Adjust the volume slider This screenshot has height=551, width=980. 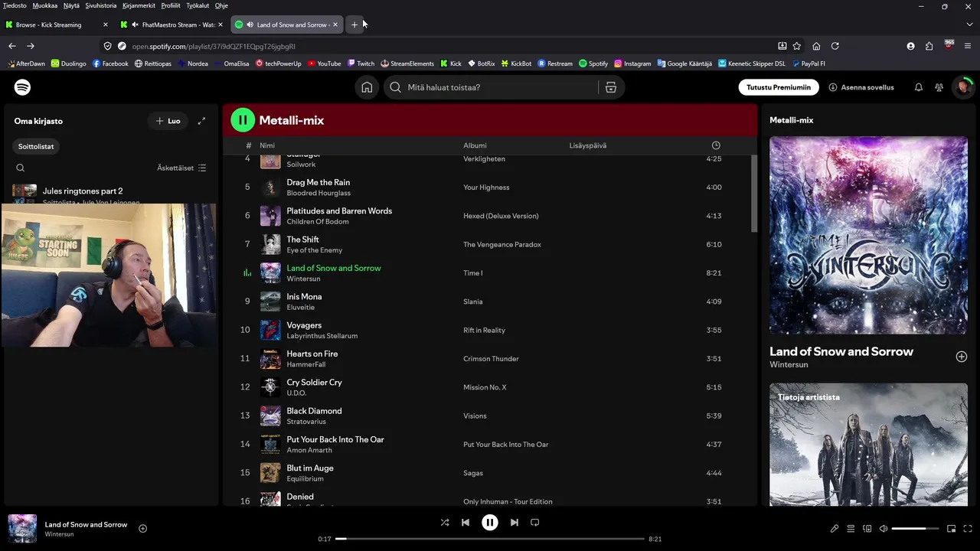915,528
